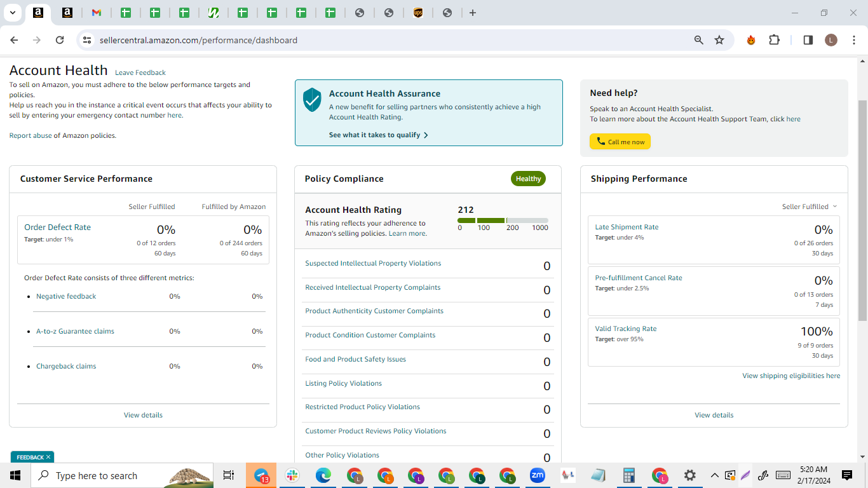
Task: Open the Late Shipment Rate link
Action: pyautogui.click(x=627, y=227)
